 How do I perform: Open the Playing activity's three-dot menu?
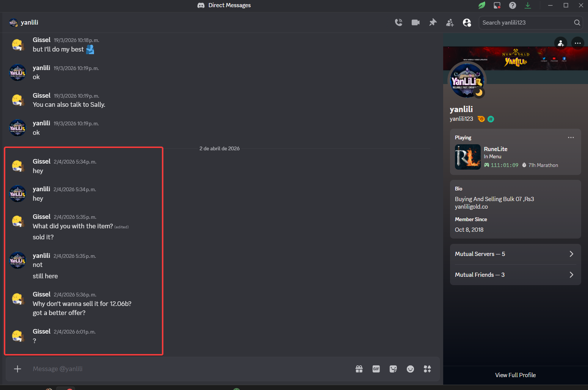571,137
